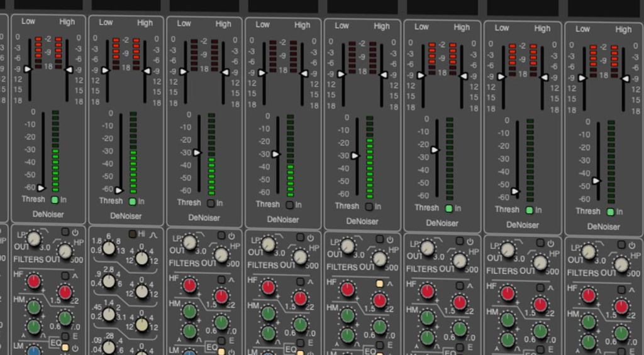This screenshot has width=644, height=355.
Task: Turn off lit EQ button on fourth strip
Action: click(301, 352)
